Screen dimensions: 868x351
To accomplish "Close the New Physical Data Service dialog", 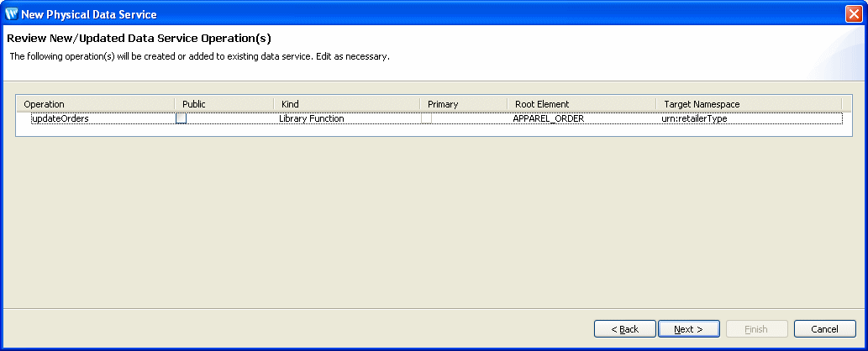I will [854, 13].
